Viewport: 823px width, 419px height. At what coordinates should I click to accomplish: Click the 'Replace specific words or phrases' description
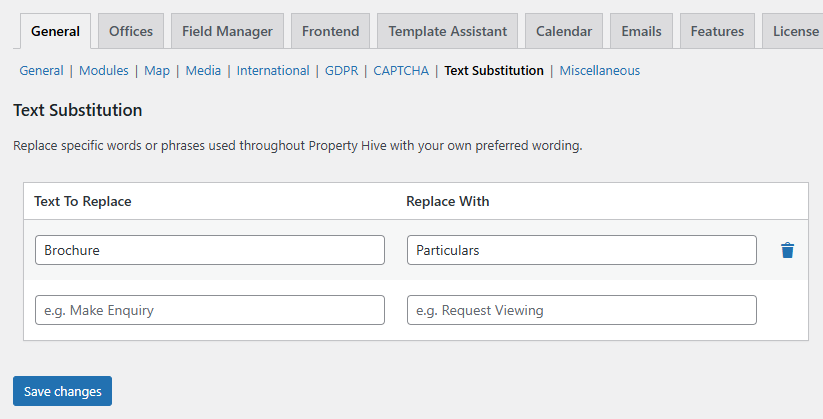point(298,145)
